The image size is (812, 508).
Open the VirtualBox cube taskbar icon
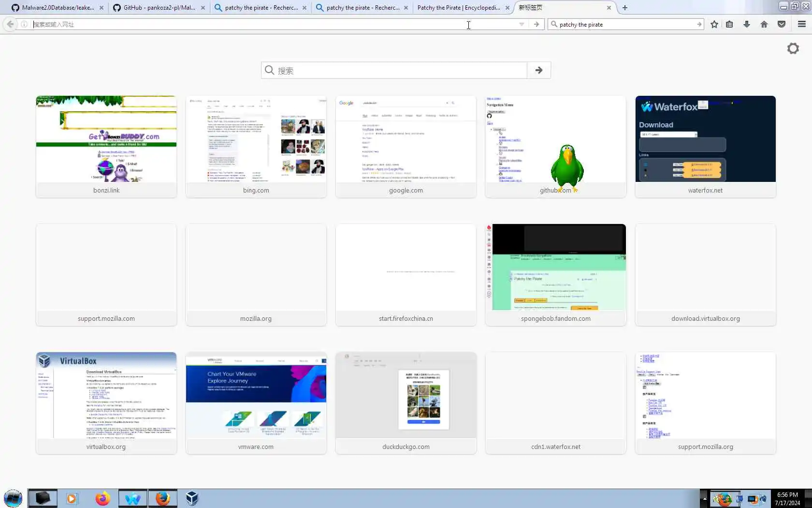192,498
